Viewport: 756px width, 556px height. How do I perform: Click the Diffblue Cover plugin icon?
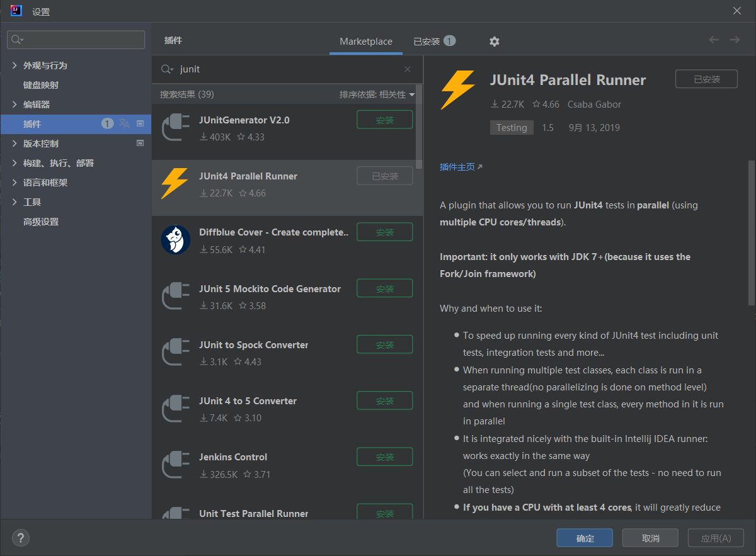click(175, 240)
